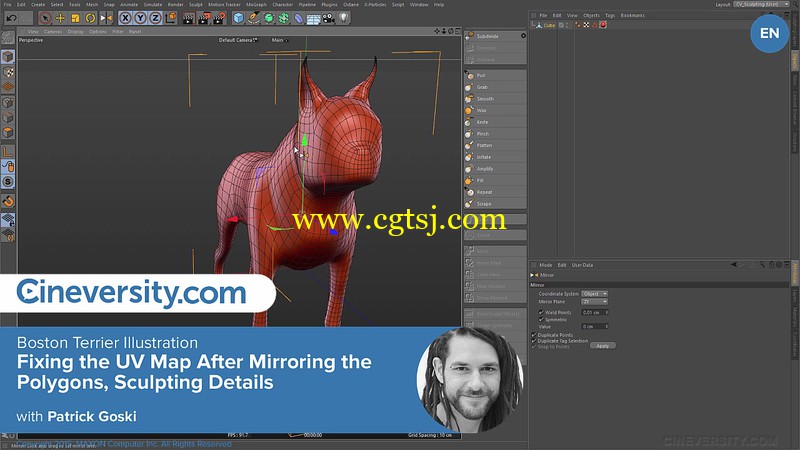Select the Smooth sculpt brush

pos(495,99)
